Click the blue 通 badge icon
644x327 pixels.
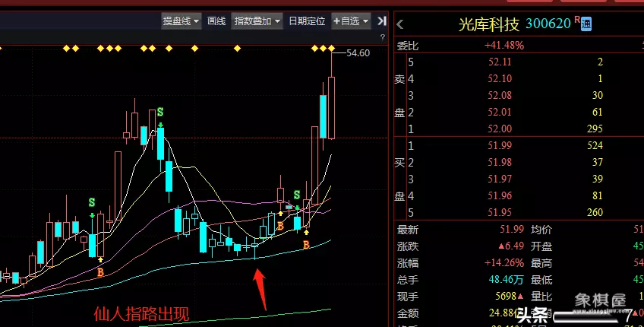(x=586, y=24)
